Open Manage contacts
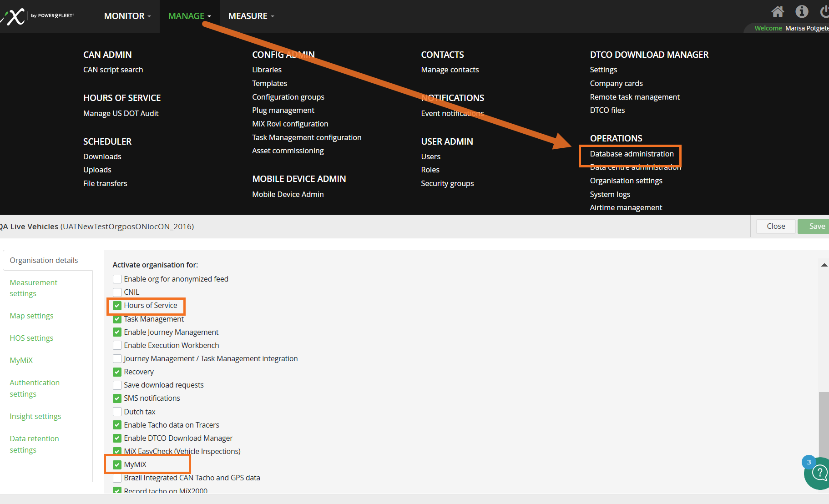The width and height of the screenshot is (829, 504). point(450,70)
